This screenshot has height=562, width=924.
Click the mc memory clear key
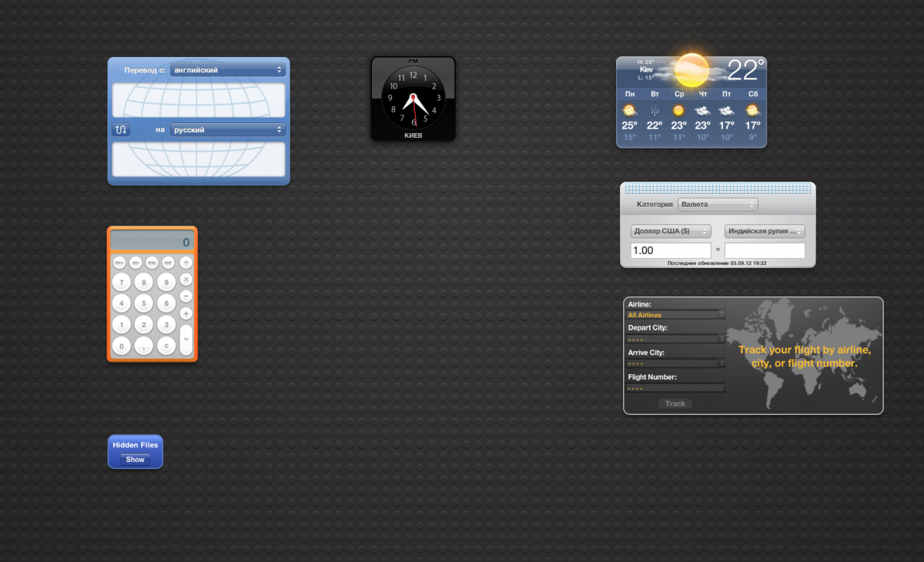tap(152, 263)
